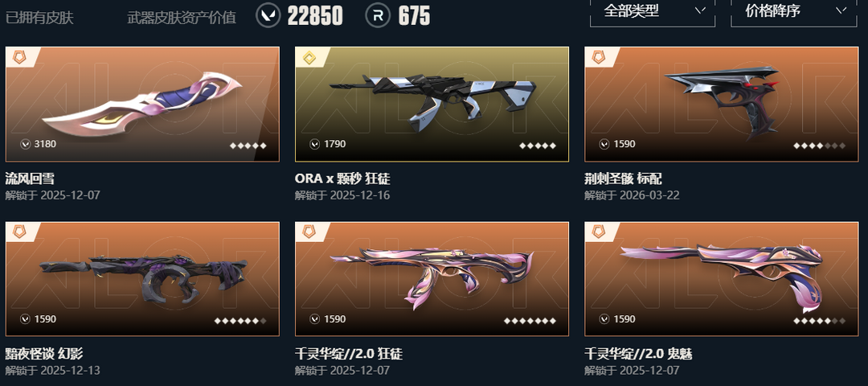Open the 全部类型 type filter dropdown
The height and width of the screenshot is (386, 868).
pos(653,12)
